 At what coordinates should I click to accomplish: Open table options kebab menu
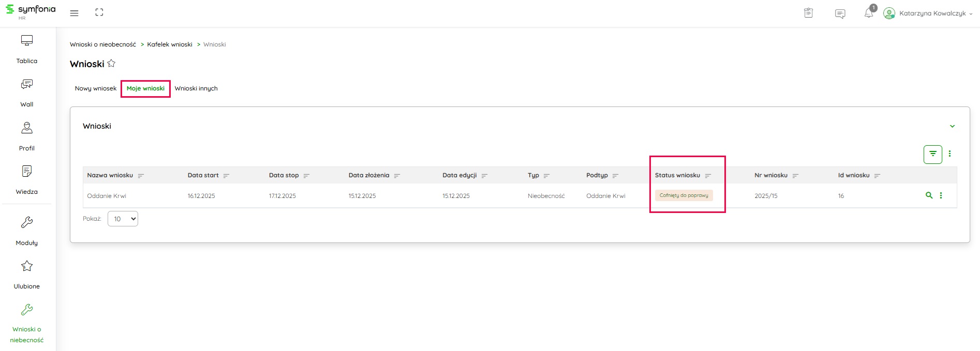pos(949,154)
